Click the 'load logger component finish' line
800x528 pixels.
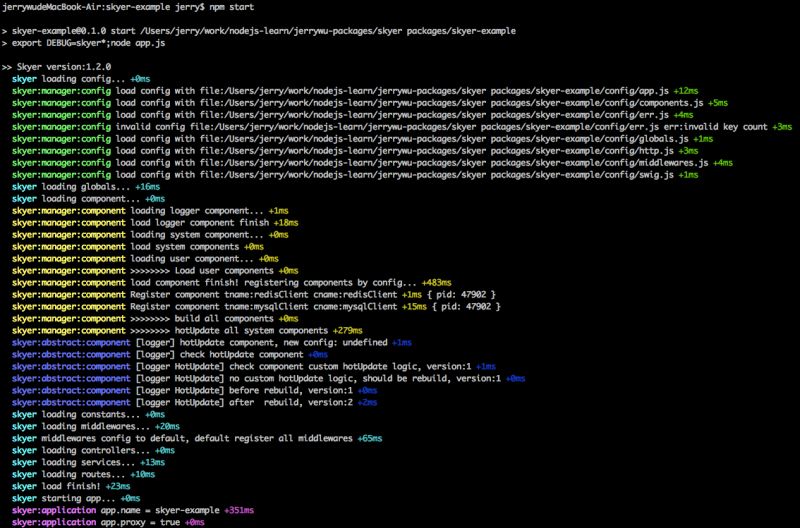pyautogui.click(x=155, y=223)
